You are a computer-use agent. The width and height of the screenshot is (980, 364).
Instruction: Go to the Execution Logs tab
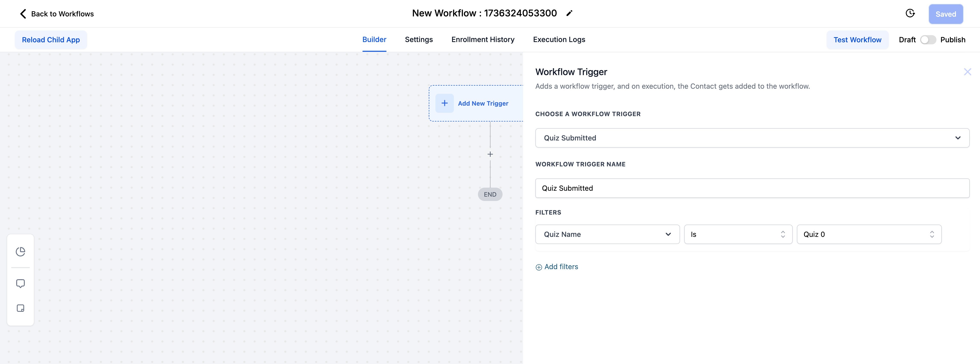[559, 39]
